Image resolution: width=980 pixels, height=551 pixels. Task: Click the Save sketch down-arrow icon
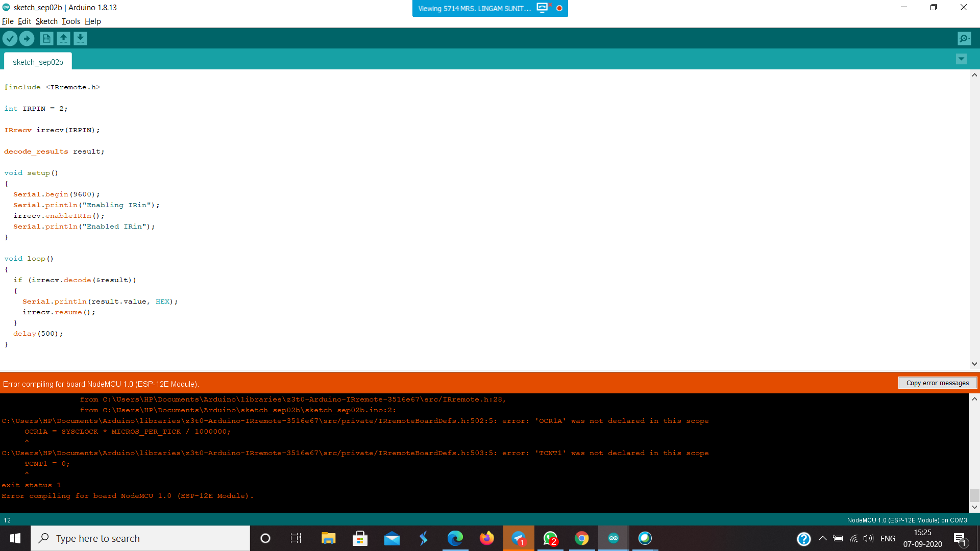coord(80,38)
